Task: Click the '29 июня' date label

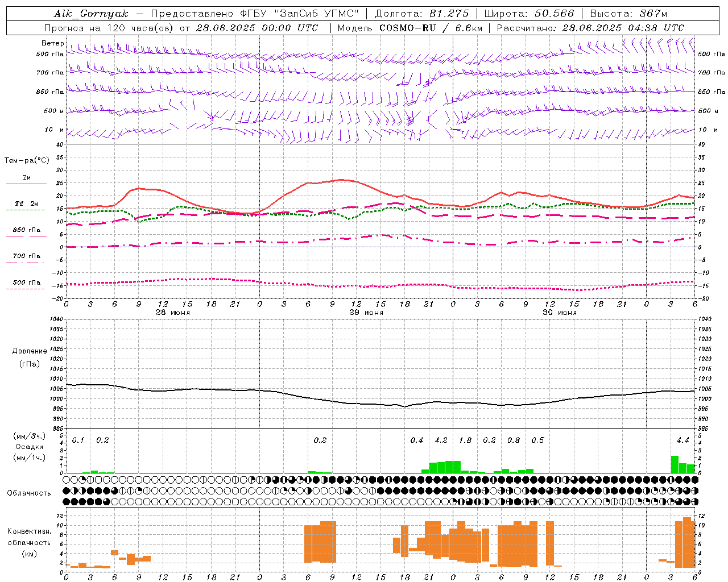Action: [x=366, y=313]
